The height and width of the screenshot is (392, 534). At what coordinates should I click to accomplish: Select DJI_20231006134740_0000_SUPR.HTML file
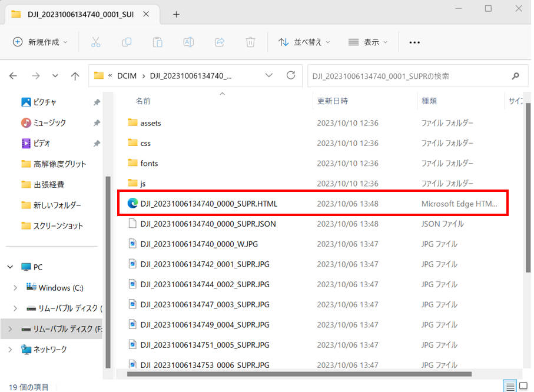point(208,204)
